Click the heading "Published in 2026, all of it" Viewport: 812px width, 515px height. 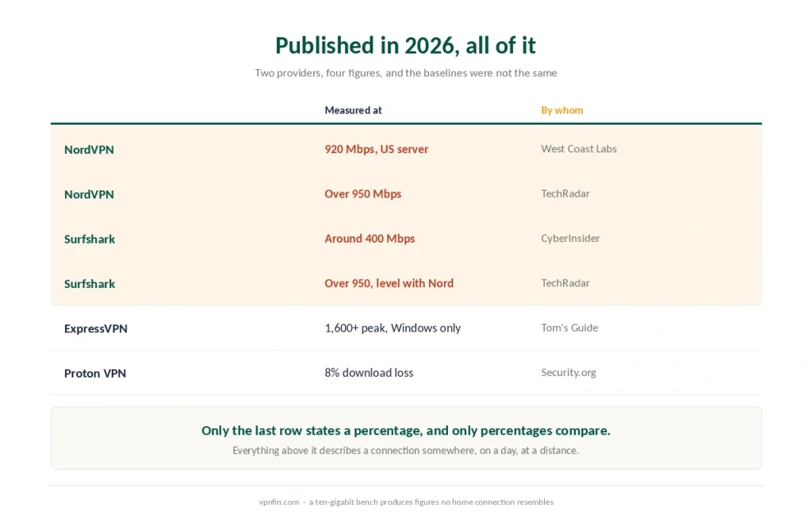pyautogui.click(x=405, y=46)
